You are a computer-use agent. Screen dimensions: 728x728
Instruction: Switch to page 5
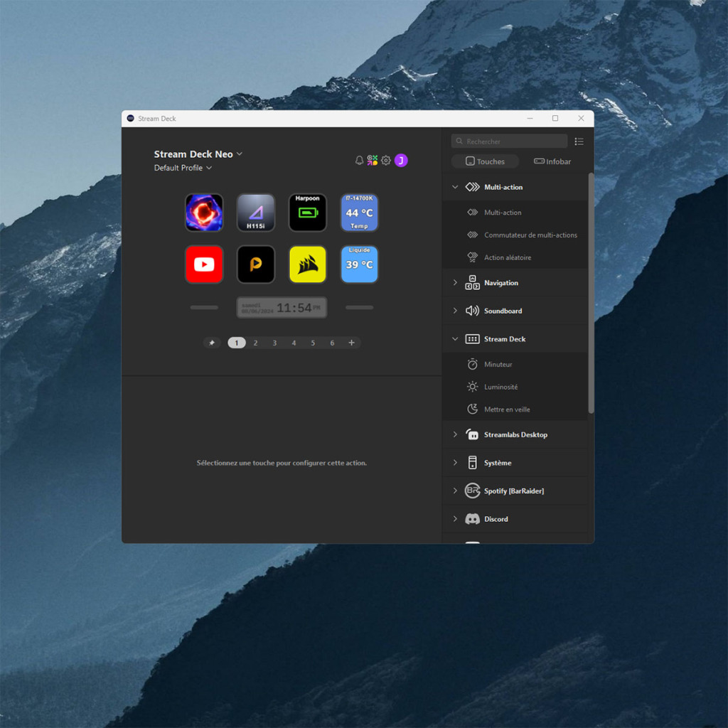point(313,343)
